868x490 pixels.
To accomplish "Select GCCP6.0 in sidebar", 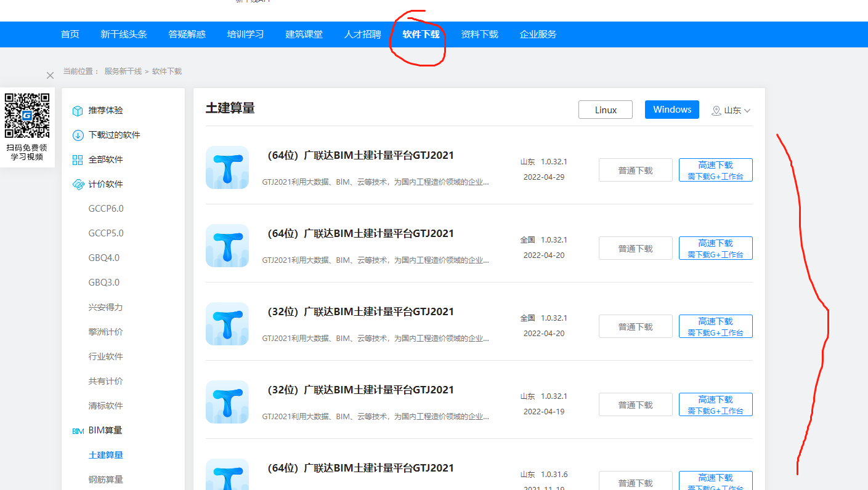I will tap(106, 209).
